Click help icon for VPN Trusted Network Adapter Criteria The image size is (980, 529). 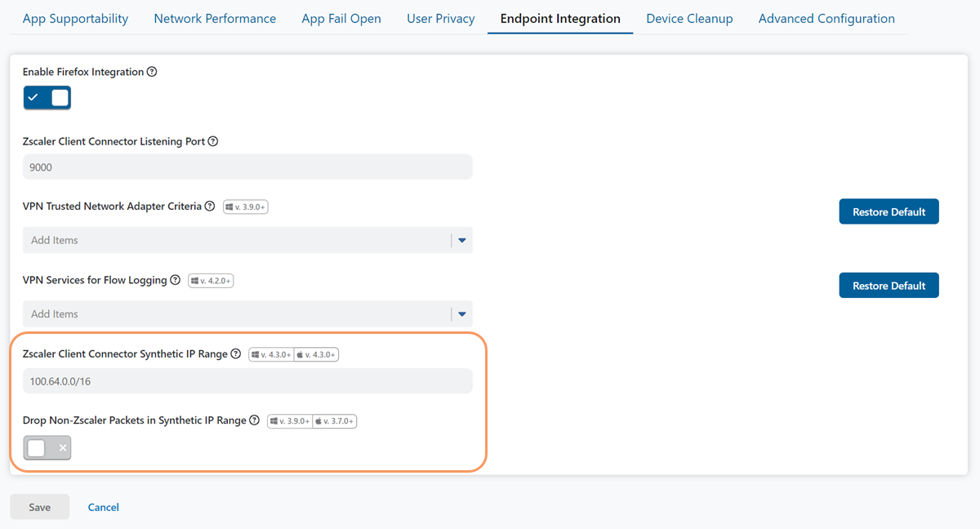[x=210, y=207]
